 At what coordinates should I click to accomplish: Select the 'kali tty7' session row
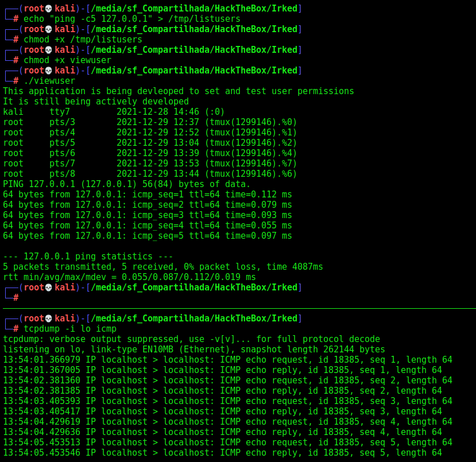(114, 112)
